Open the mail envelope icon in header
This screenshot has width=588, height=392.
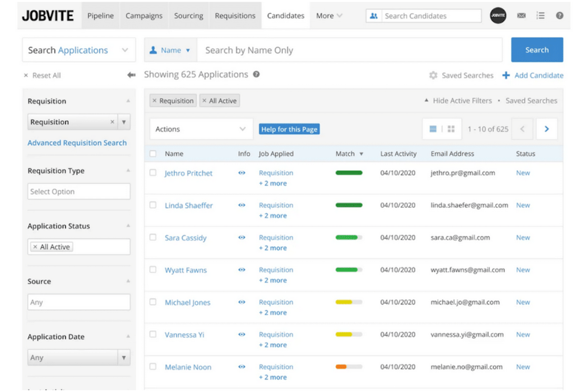coord(521,15)
